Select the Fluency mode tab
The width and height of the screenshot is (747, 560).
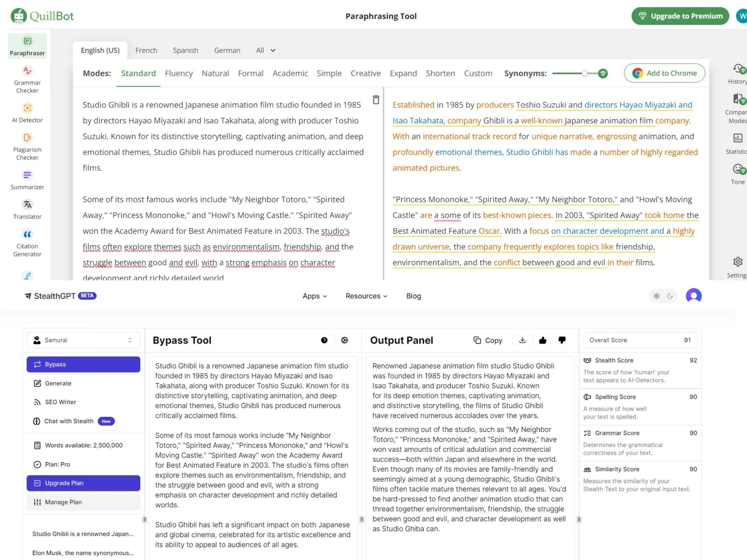179,73
